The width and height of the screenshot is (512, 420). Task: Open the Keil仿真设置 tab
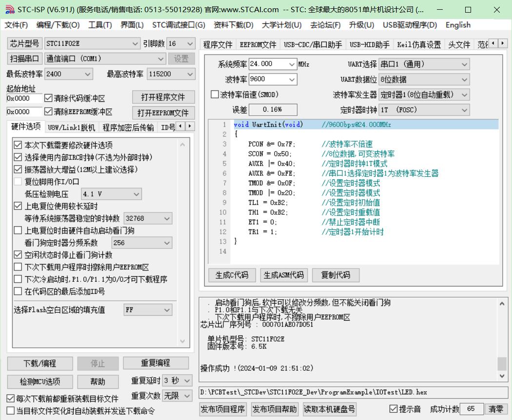pyautogui.click(x=419, y=44)
